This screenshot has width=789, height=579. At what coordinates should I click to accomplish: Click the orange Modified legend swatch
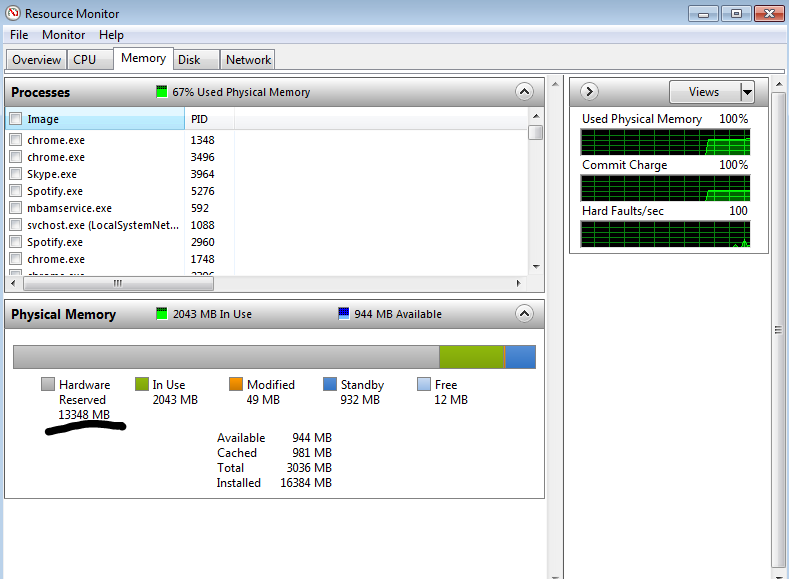coord(236,384)
